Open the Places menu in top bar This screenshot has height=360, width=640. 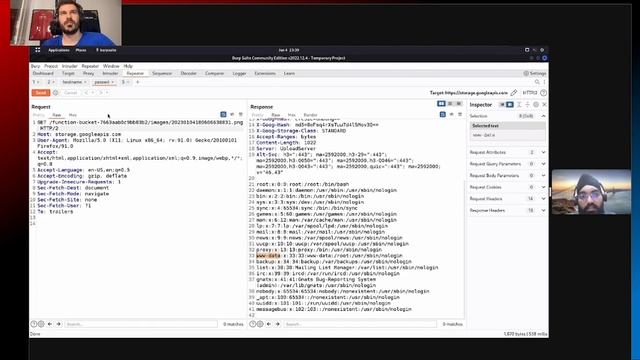tap(81, 50)
